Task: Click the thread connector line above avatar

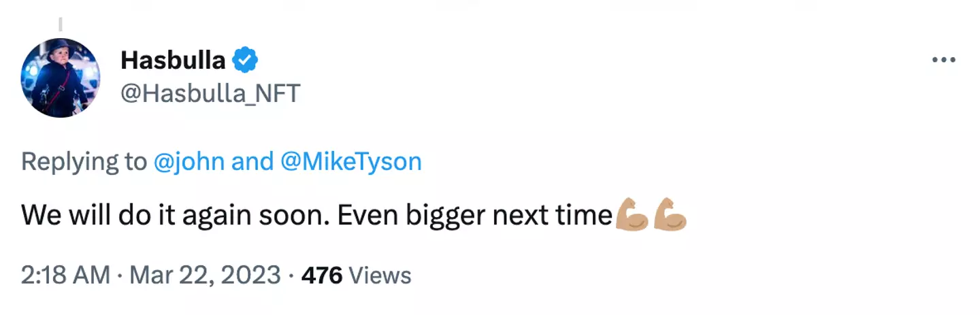Action: pyautogui.click(x=60, y=24)
